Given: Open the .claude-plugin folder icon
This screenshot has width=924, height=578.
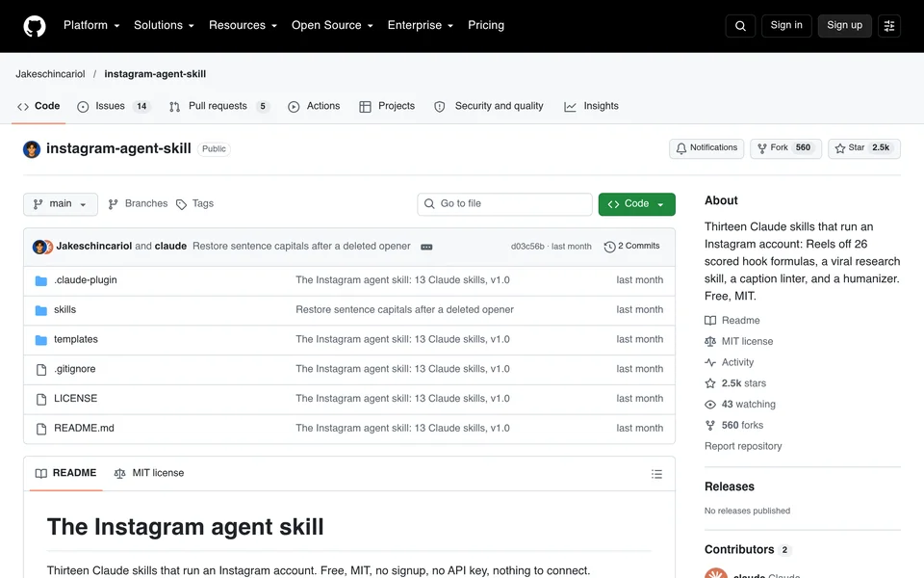Looking at the screenshot, I should pos(40,280).
